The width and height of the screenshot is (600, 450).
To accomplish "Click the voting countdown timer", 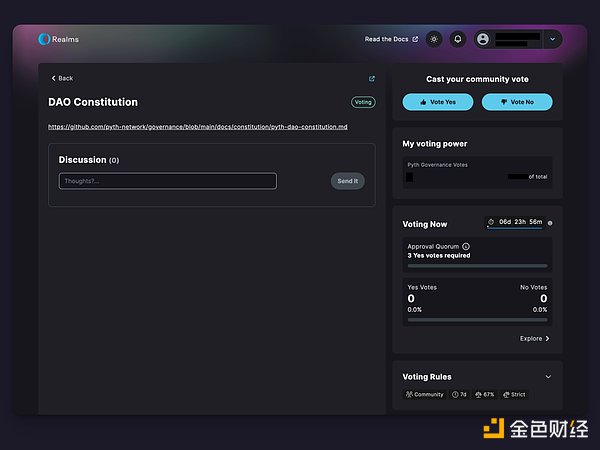I will (514, 222).
